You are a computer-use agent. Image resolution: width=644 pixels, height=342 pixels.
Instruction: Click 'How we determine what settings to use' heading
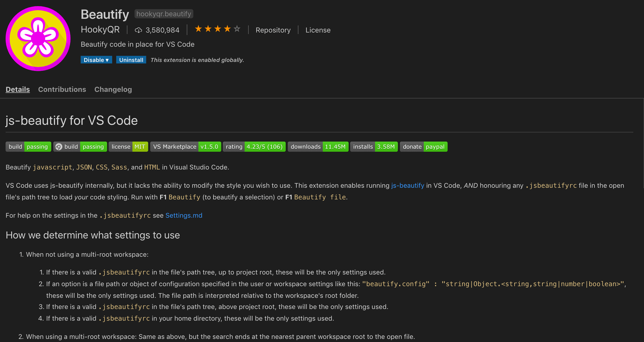93,235
